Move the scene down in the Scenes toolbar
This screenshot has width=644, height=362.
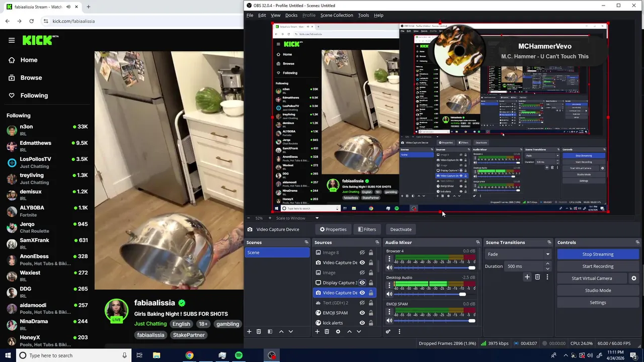tap(290, 332)
